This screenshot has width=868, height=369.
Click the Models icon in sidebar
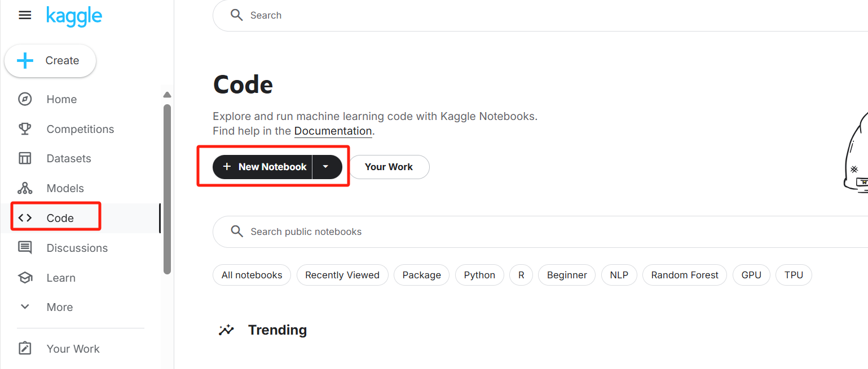(25, 188)
